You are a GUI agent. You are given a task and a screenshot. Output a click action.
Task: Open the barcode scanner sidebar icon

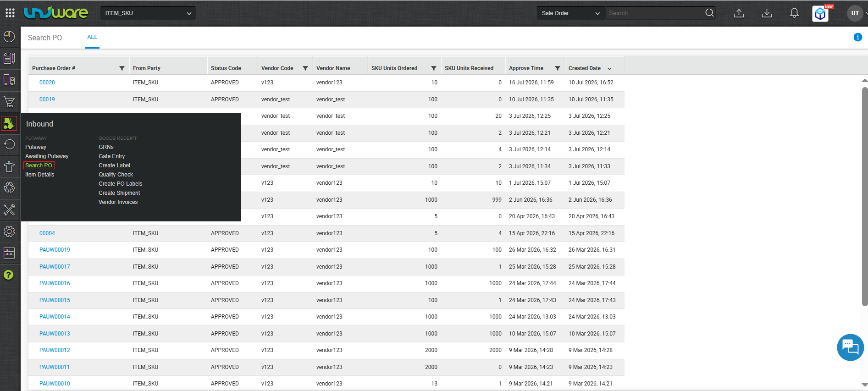(9, 253)
